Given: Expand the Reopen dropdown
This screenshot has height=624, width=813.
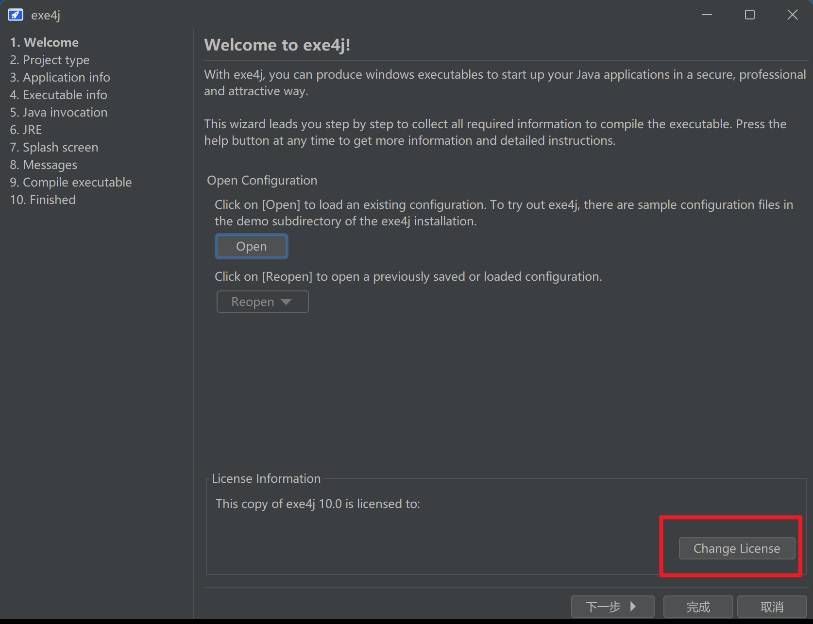Looking at the screenshot, I should coord(262,302).
